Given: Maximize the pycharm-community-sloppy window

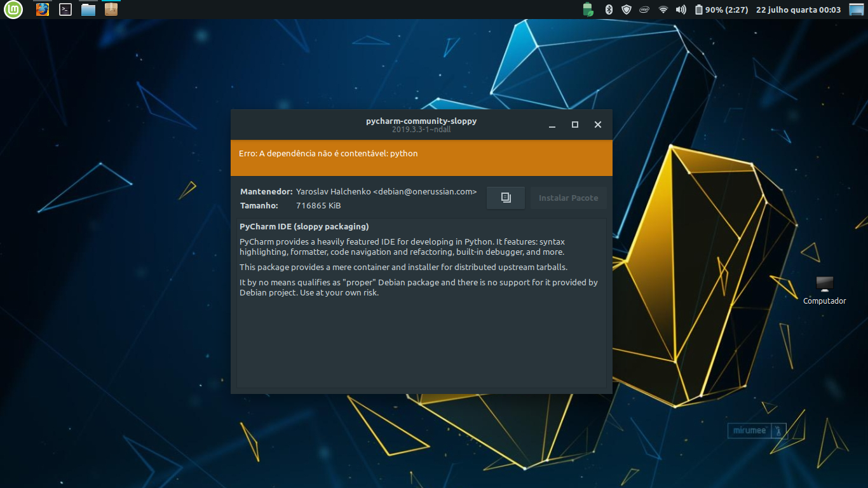Looking at the screenshot, I should 575,125.
